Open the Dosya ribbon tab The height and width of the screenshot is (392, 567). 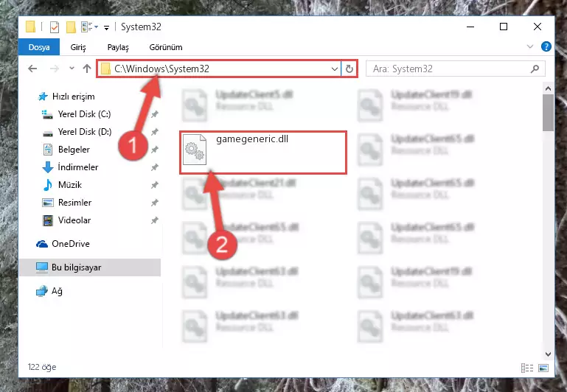pos(39,47)
